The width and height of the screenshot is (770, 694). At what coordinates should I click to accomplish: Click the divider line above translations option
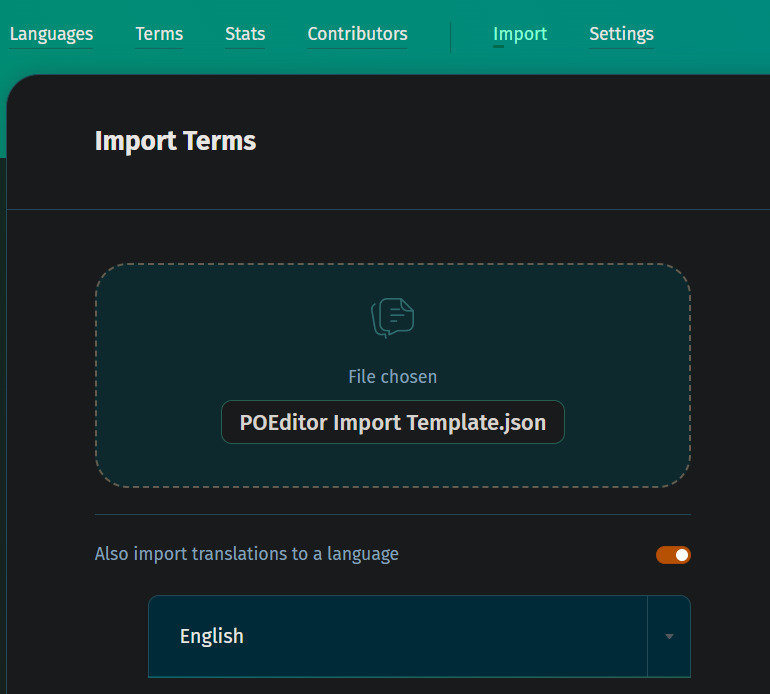tap(392, 514)
